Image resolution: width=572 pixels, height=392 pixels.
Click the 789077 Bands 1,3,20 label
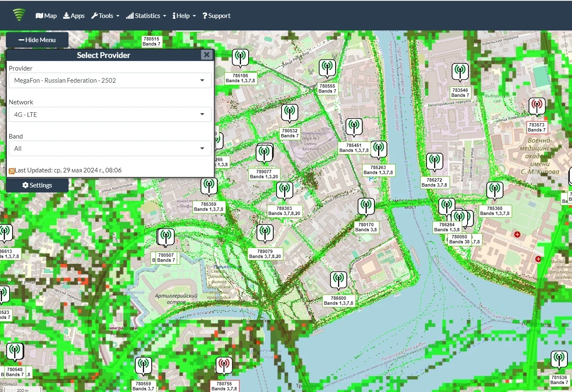(264, 174)
